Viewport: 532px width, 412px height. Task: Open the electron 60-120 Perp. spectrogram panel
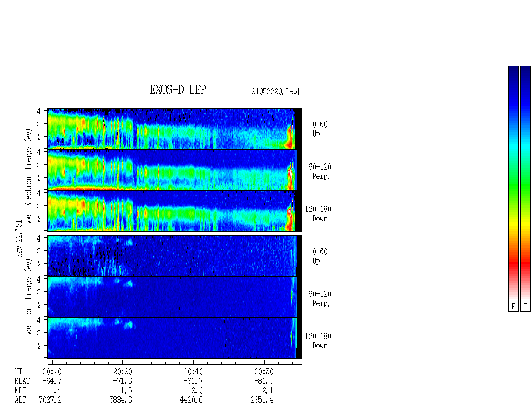[x=175, y=170]
